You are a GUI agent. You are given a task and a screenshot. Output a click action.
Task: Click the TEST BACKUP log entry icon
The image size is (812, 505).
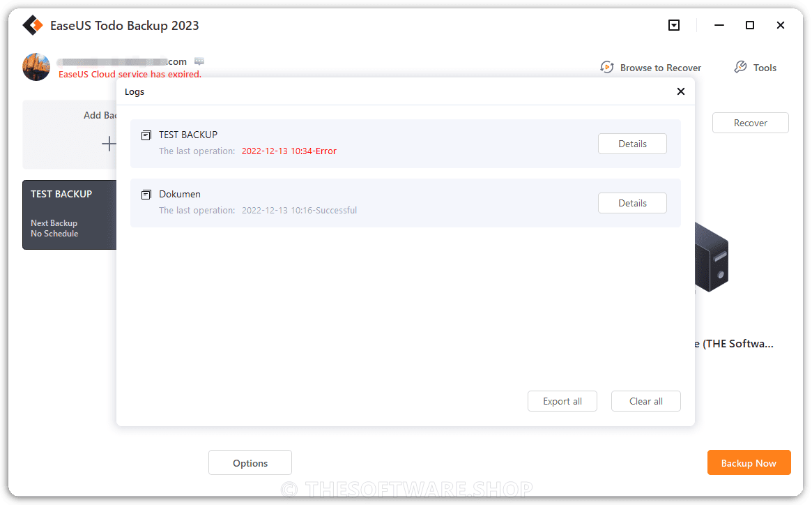tap(146, 135)
